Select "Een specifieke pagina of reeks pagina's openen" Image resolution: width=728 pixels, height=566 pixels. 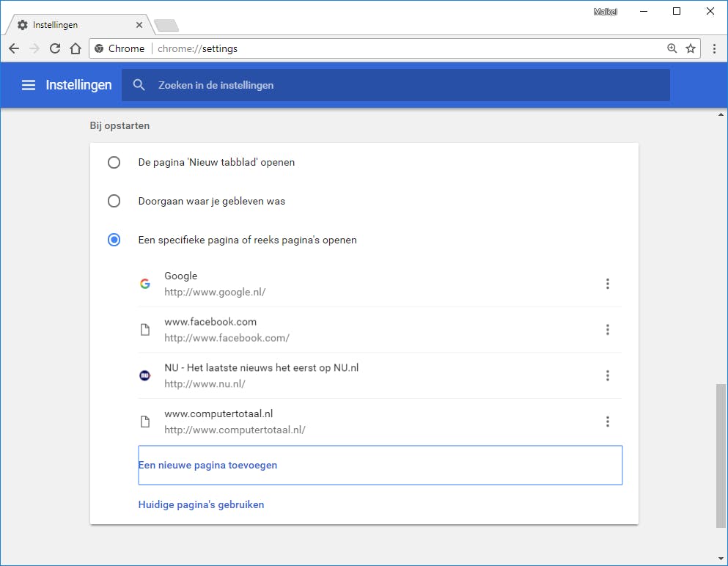click(x=114, y=240)
